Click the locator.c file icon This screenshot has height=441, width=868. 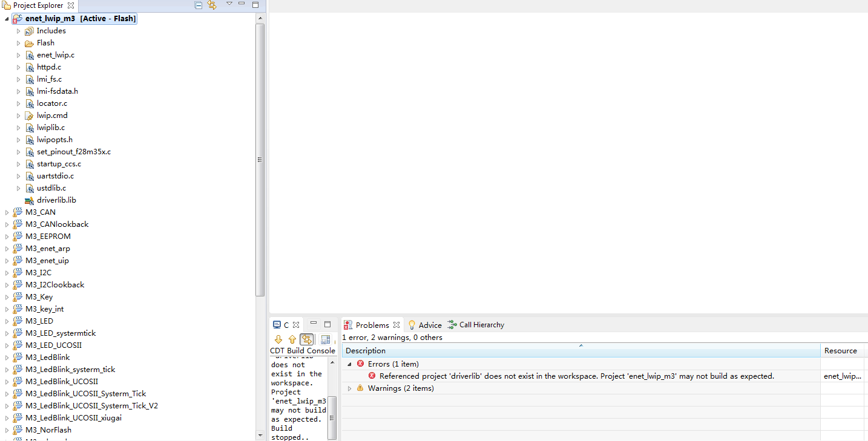[x=29, y=103]
